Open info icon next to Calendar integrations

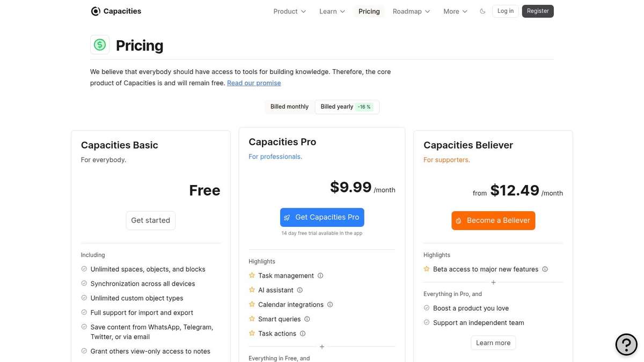[x=330, y=304]
